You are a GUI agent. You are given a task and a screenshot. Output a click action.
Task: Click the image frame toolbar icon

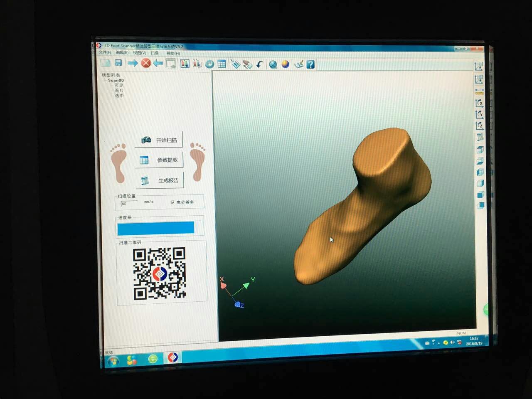[x=171, y=64]
